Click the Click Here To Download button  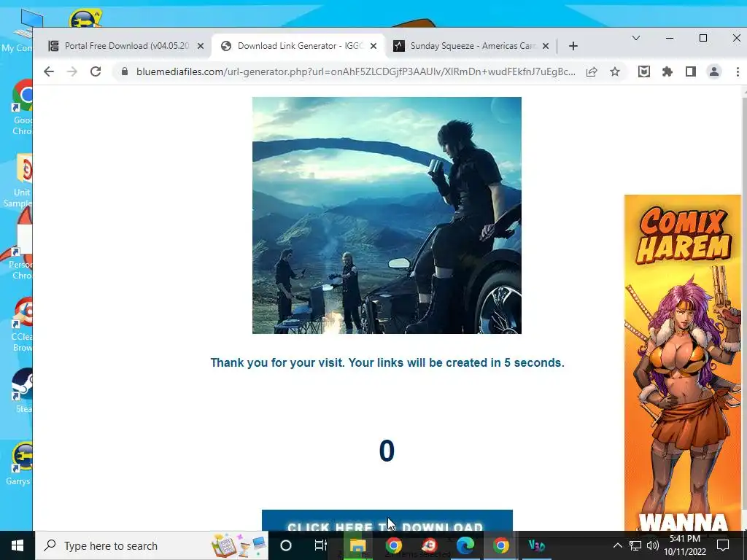coord(387,521)
